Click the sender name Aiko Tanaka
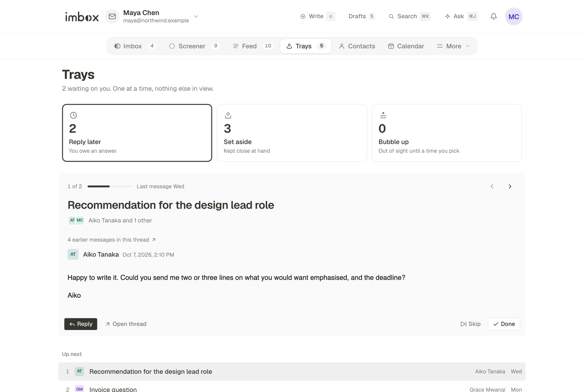The height and width of the screenshot is (392, 584). pyautogui.click(x=101, y=255)
